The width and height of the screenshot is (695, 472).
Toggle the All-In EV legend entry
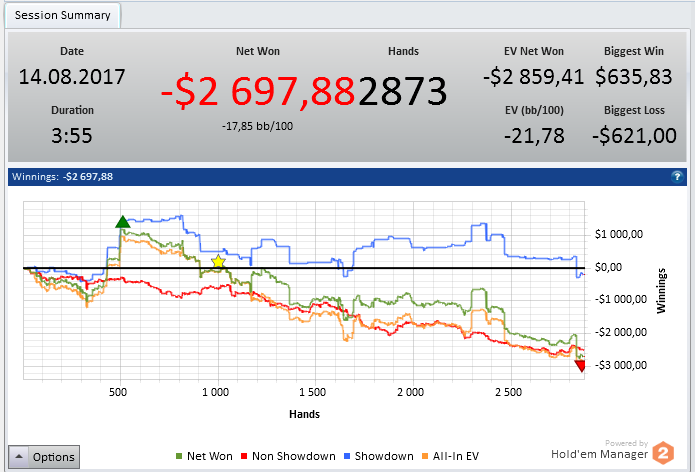450,456
